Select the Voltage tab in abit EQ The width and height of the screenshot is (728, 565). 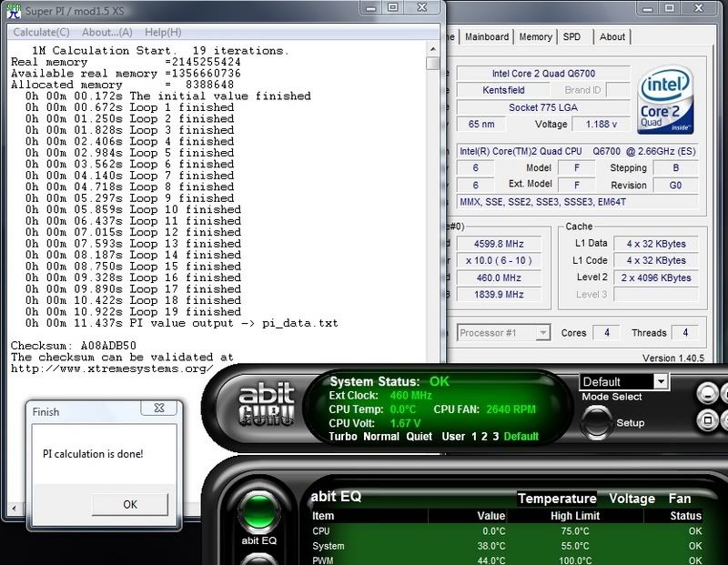click(632, 499)
